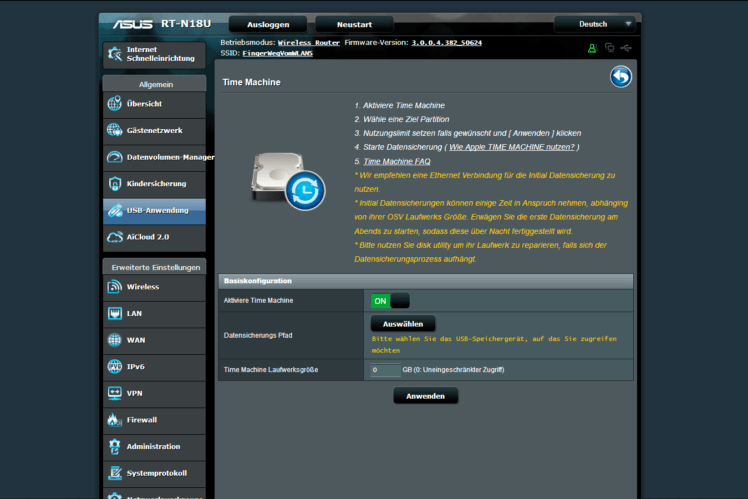Click the Administration gear icon

tap(114, 447)
